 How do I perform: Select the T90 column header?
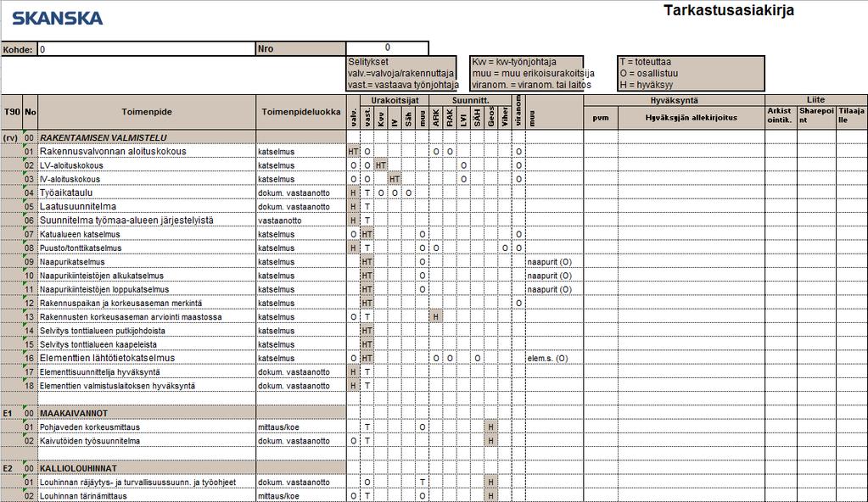pyautogui.click(x=12, y=112)
